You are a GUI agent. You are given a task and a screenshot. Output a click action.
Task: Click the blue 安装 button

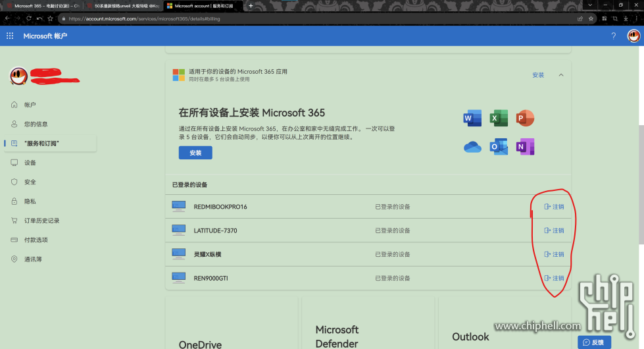point(195,153)
